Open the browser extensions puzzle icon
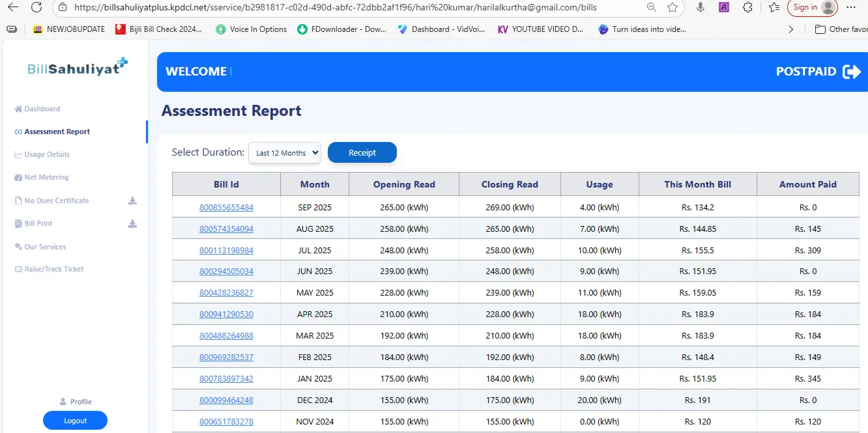 [x=747, y=7]
